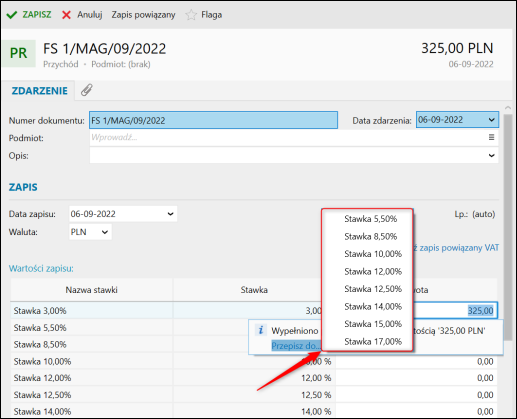Expand the Opis dropdown arrow

(x=491, y=155)
